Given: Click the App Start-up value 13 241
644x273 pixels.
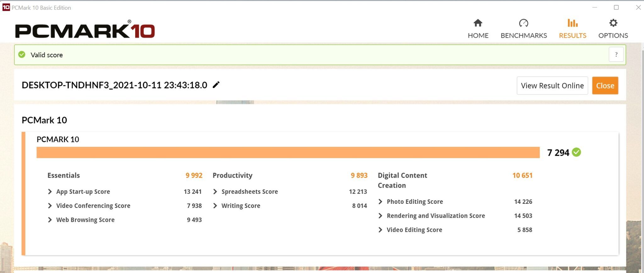Looking at the screenshot, I should tap(193, 192).
